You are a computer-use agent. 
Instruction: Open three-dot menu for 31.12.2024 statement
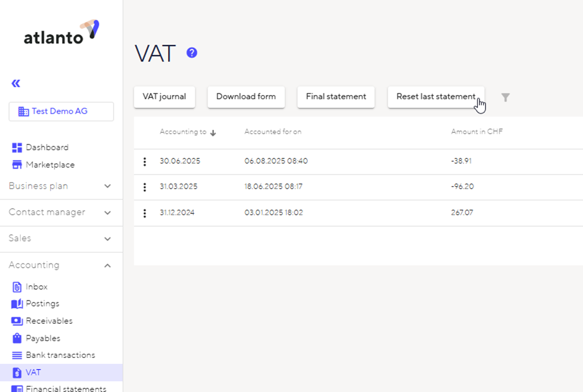(144, 213)
